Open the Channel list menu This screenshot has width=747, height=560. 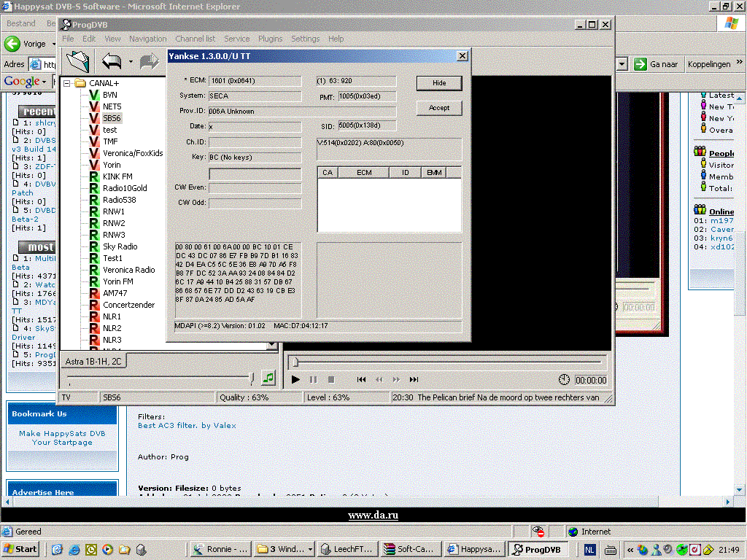click(x=196, y=39)
